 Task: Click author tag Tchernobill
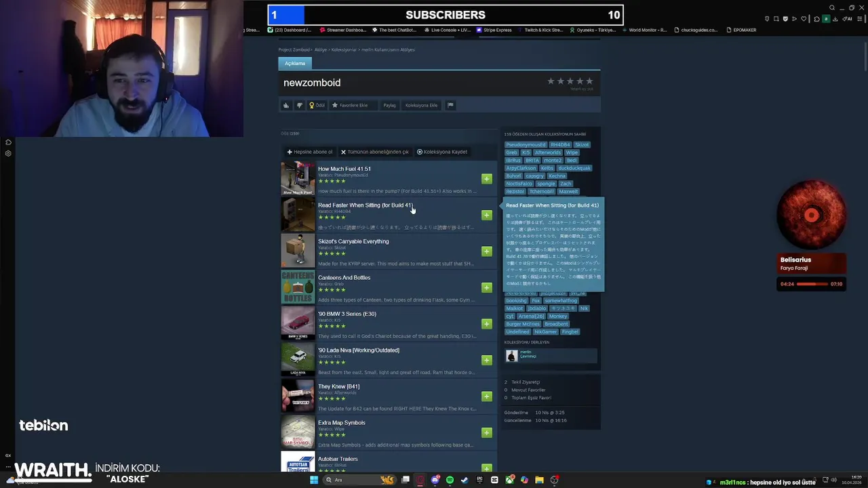(541, 192)
